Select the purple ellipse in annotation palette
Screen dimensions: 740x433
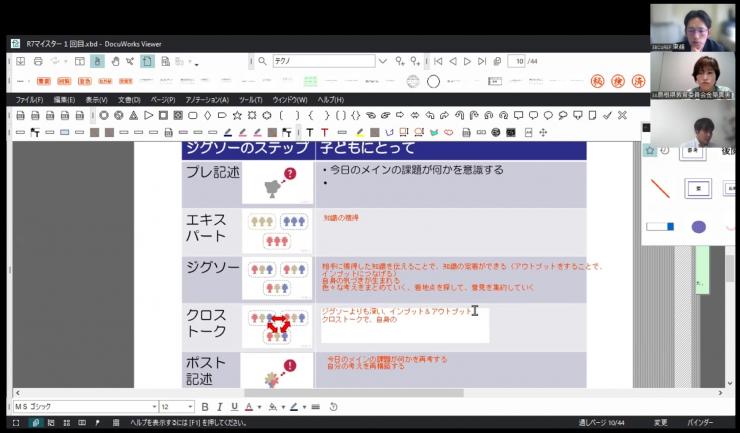point(698,227)
